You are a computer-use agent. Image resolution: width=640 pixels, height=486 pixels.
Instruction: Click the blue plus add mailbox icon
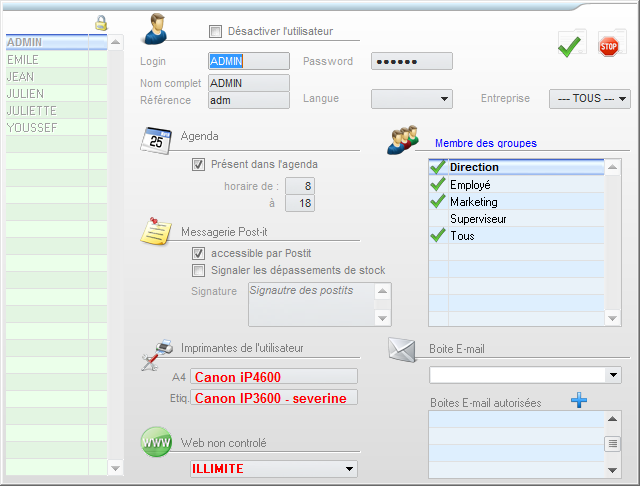click(x=578, y=401)
